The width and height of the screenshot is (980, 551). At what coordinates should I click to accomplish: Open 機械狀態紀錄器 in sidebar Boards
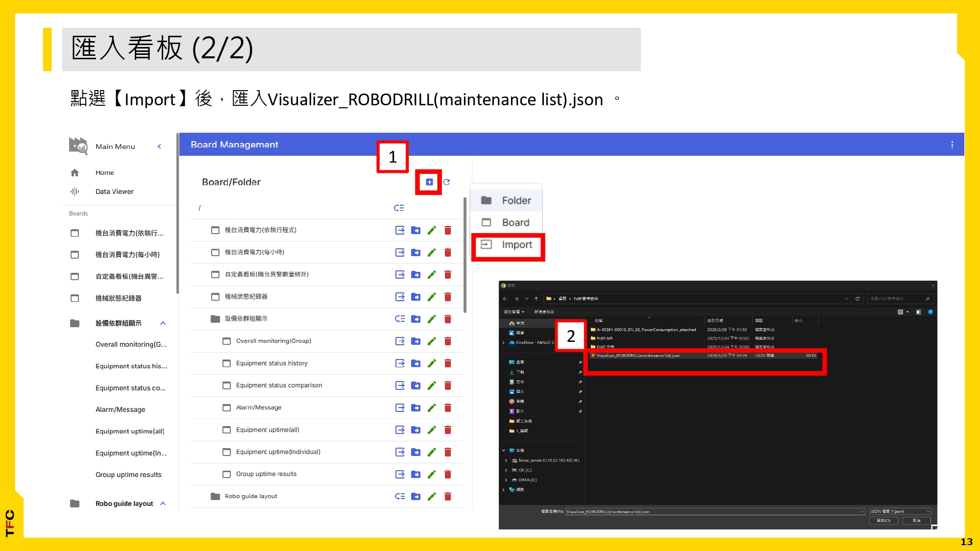tap(119, 298)
